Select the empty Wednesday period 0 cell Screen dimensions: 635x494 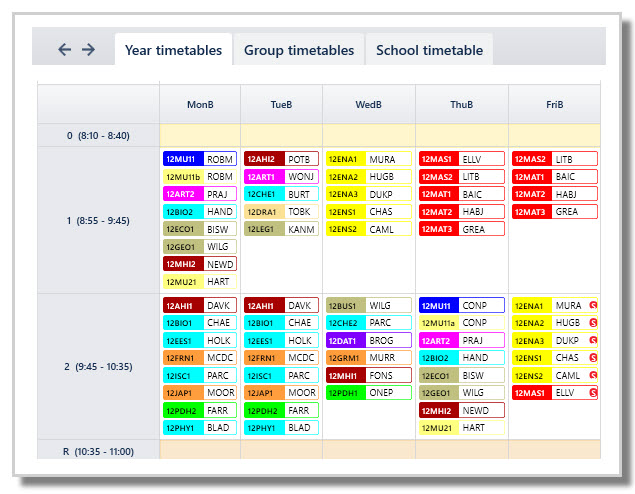pos(369,135)
